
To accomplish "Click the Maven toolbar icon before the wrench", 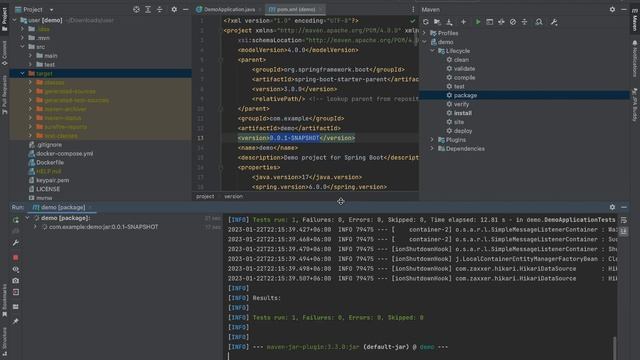I will pyautogui.click(x=539, y=22).
